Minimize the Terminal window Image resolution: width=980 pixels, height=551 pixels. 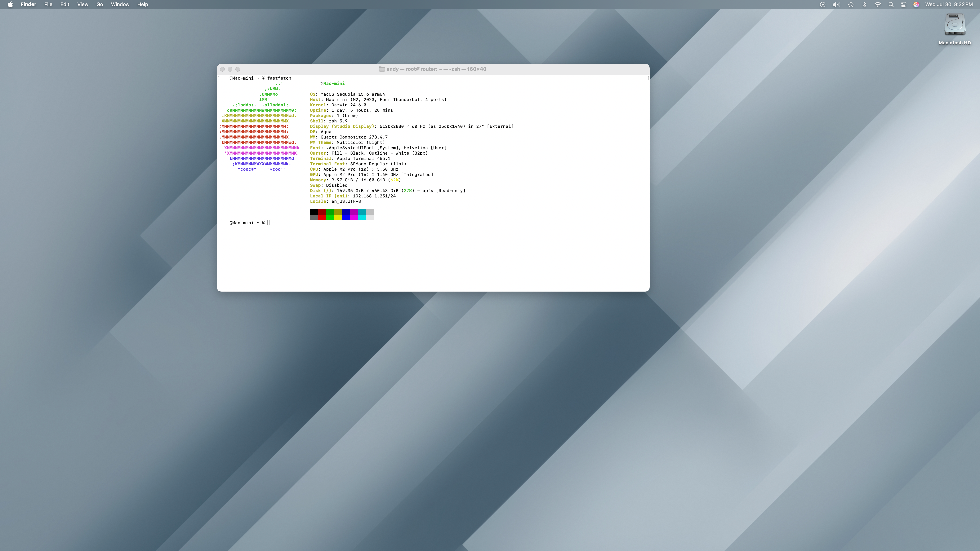point(230,69)
